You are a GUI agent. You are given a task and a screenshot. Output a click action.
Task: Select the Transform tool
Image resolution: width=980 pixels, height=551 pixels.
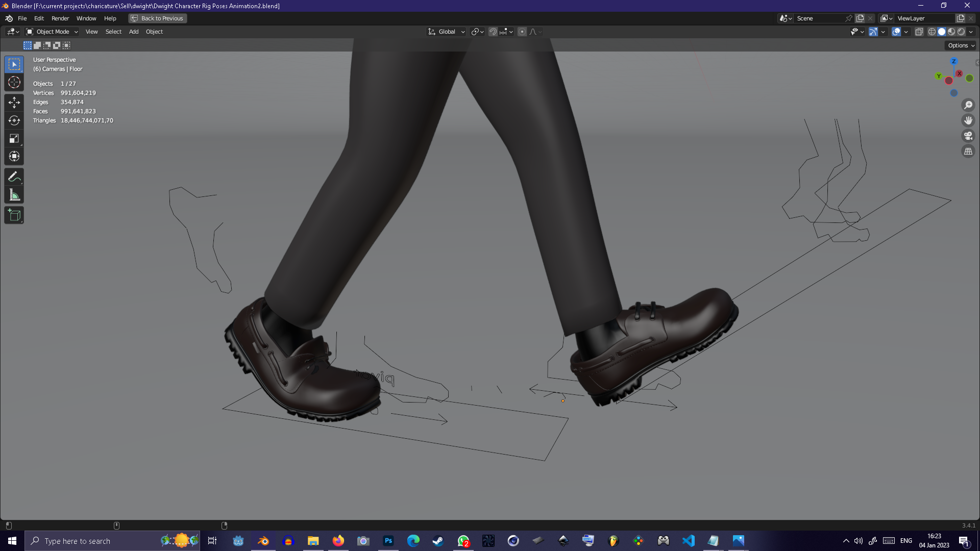coord(14,156)
